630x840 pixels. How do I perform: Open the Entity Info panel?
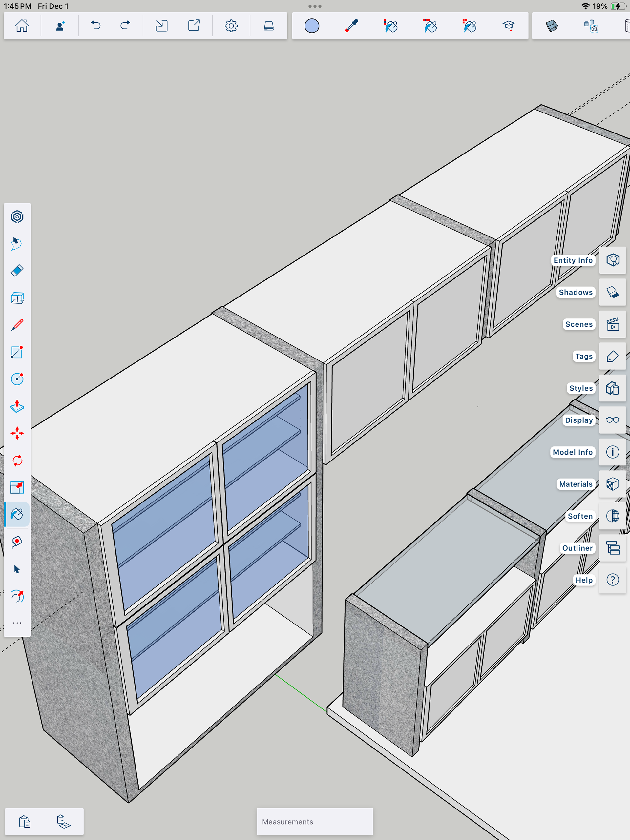pos(612,260)
